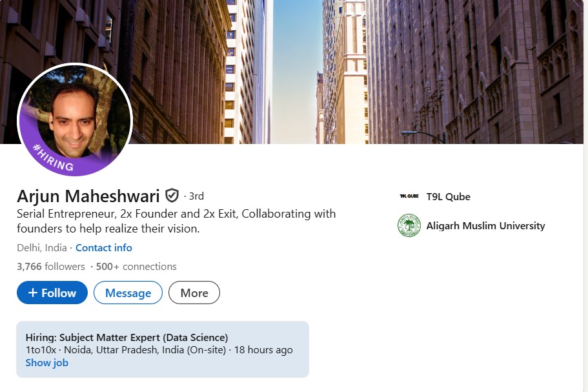The height and width of the screenshot is (392, 588).
Task: Open the 500+ connections list
Action: coord(136,267)
